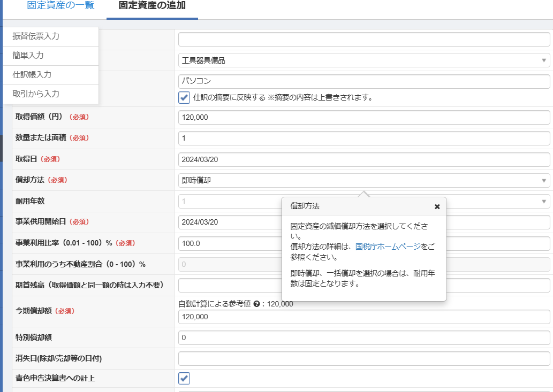Open the 国税庁ホームページ link

(x=388, y=247)
